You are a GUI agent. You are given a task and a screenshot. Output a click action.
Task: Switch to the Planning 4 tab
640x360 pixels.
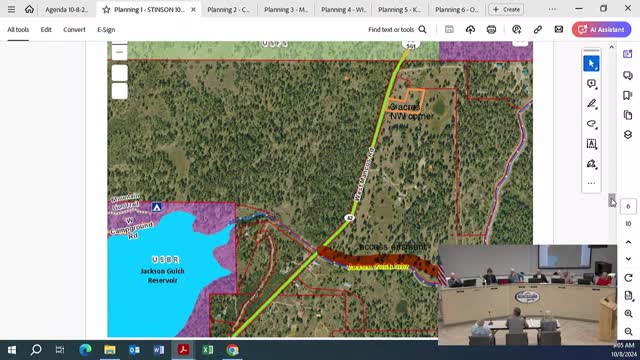343,9
